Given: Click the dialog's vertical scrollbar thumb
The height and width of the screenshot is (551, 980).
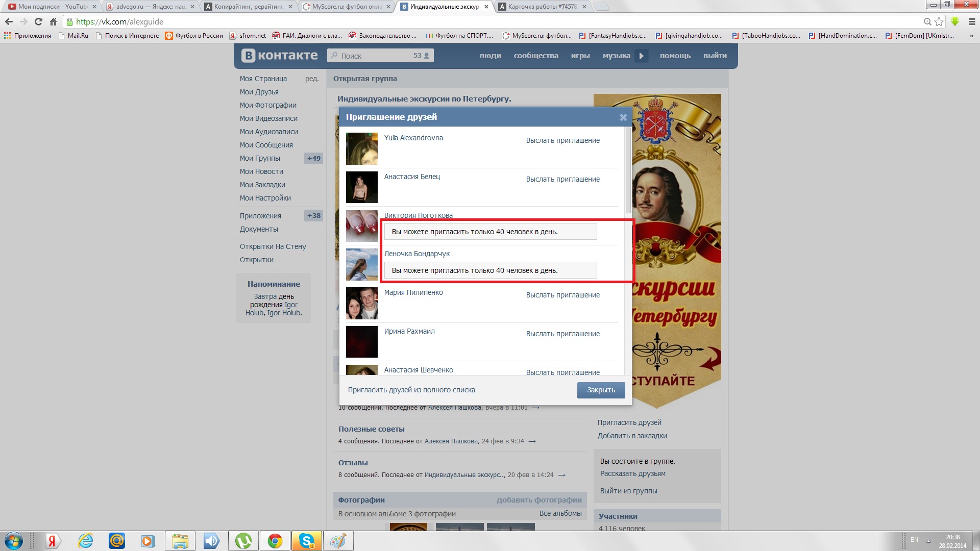Looking at the screenshot, I should tap(628, 171).
